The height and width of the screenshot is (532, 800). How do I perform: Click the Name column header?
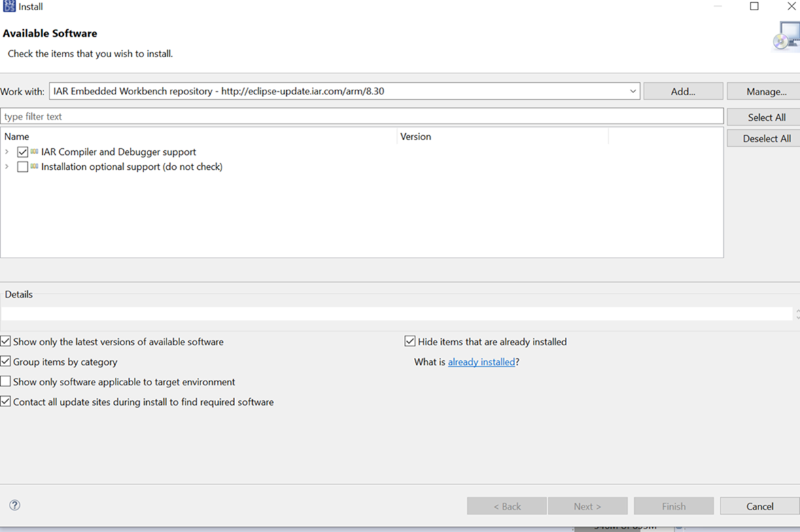(x=199, y=137)
